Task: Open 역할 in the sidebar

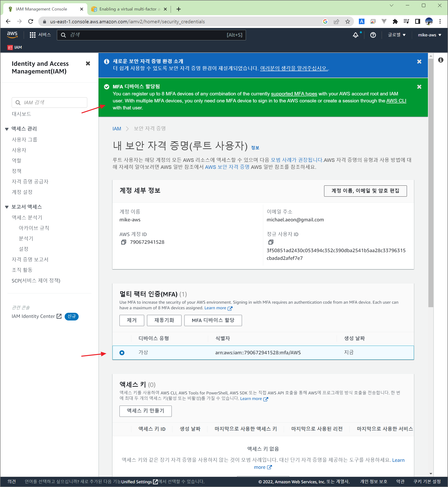Action: 17,160
